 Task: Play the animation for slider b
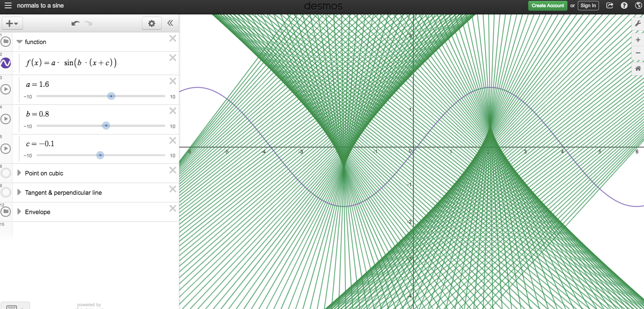coord(6,119)
